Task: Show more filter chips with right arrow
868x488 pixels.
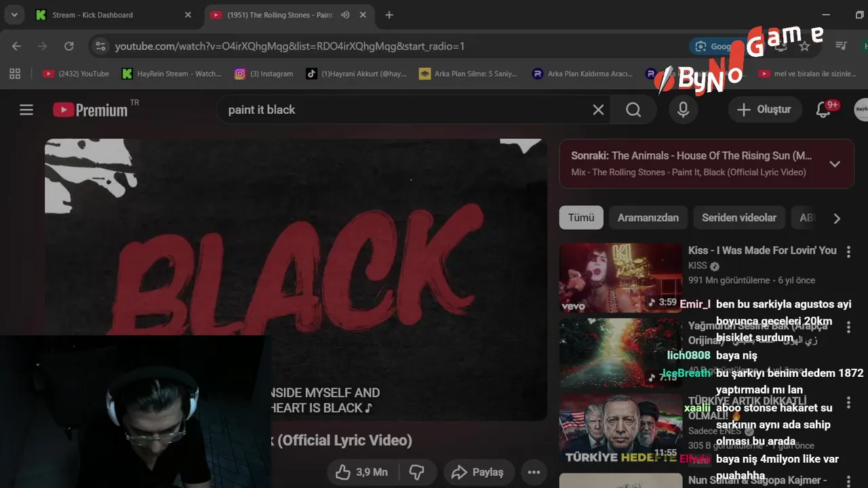Action: click(x=837, y=218)
